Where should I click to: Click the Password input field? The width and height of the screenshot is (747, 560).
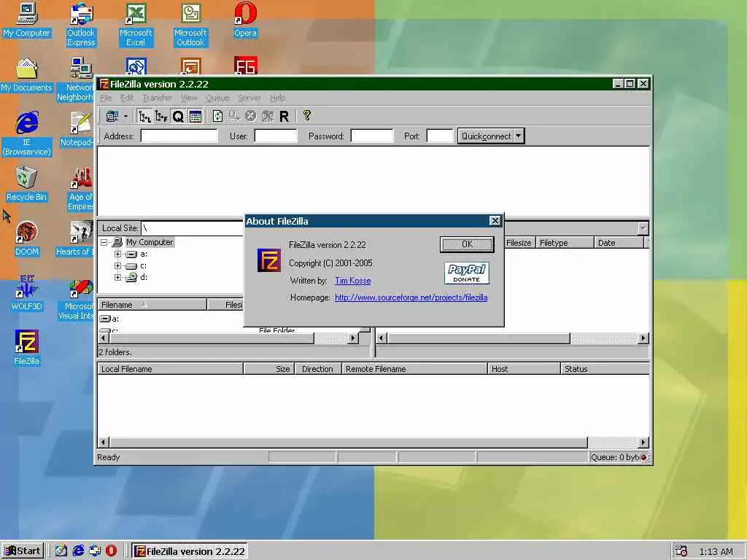(x=372, y=136)
